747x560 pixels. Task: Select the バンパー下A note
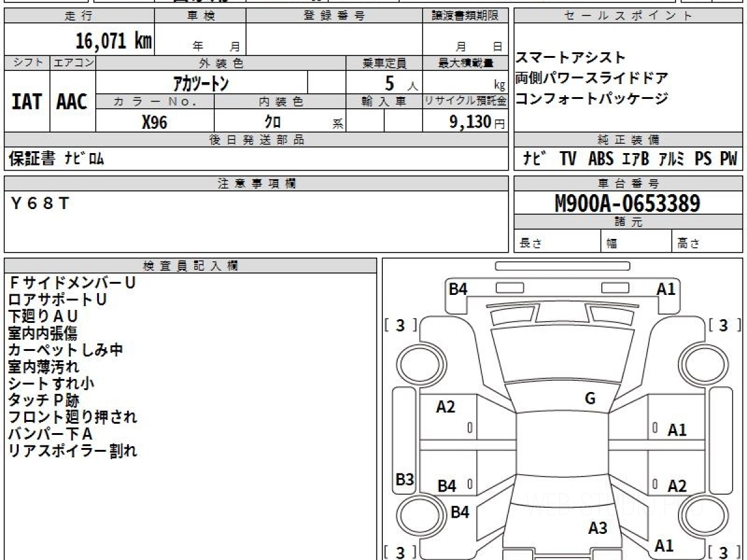(x=50, y=434)
